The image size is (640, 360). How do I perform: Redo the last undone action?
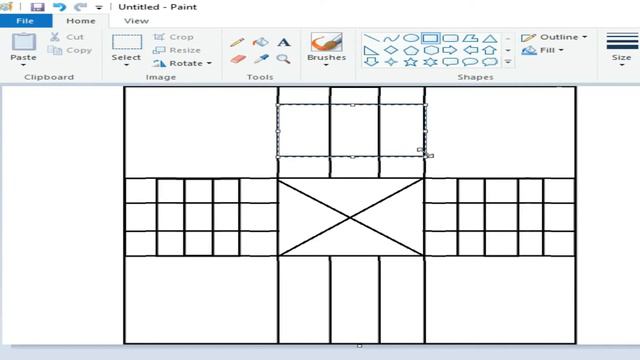(81, 7)
